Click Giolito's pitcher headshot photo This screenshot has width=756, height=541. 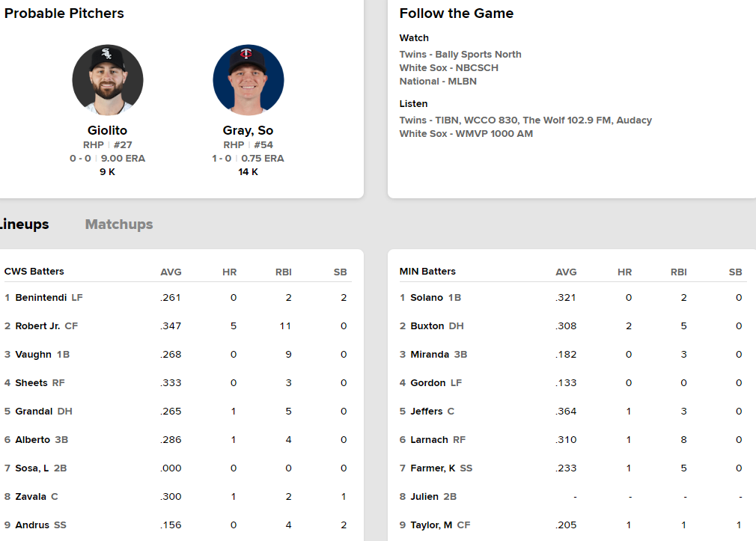[107, 80]
